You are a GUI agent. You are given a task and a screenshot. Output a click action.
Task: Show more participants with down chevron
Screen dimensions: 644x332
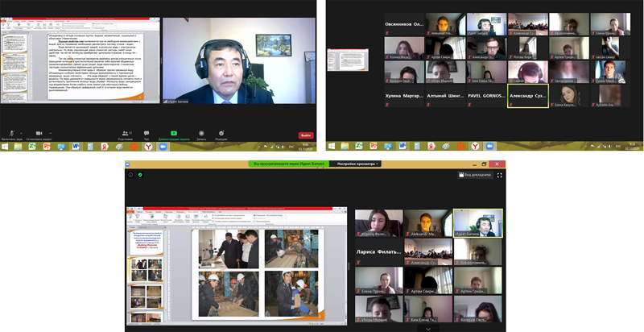pyautogui.click(x=428, y=329)
